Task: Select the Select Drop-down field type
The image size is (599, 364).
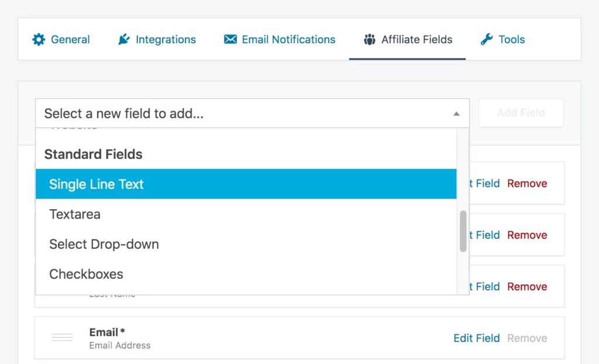Action: point(104,244)
